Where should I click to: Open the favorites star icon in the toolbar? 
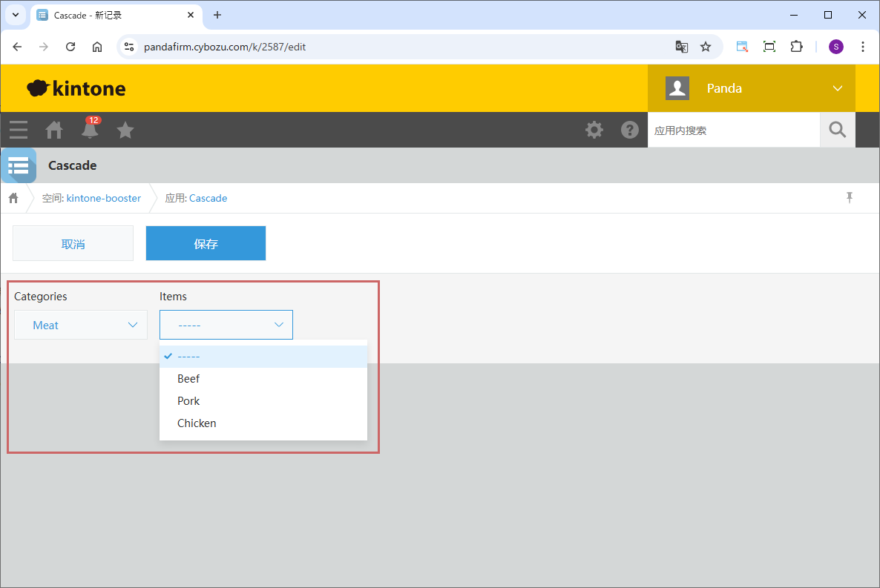[x=125, y=130]
